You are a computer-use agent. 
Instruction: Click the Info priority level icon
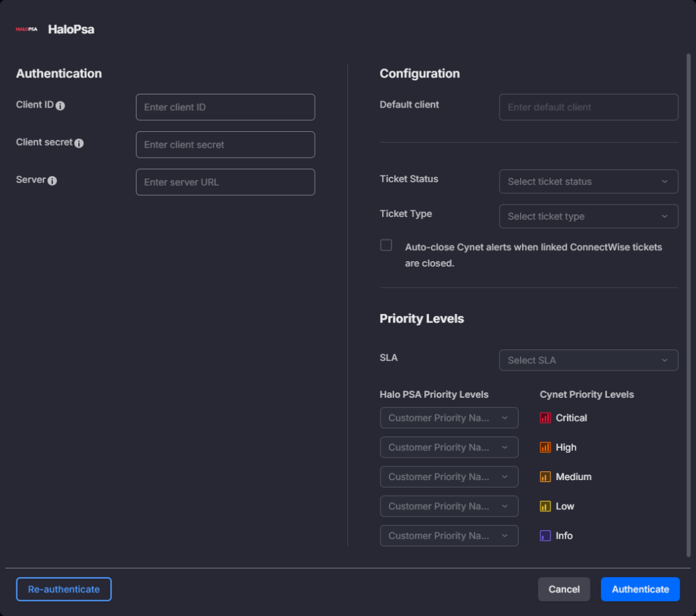pyautogui.click(x=545, y=536)
